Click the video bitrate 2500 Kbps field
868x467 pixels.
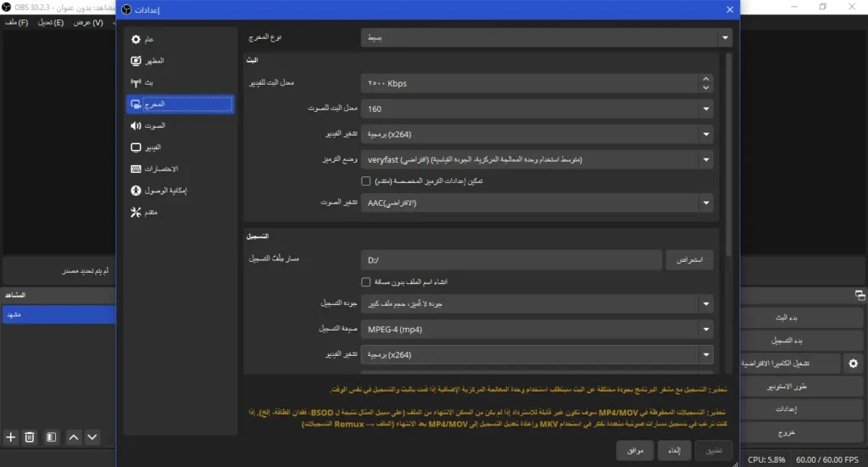530,84
